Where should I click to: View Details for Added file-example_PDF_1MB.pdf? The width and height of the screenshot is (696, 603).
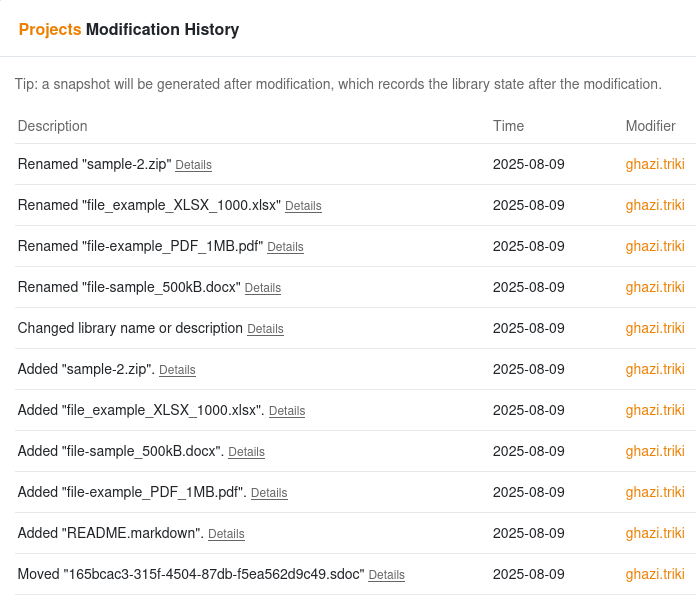[x=269, y=493]
